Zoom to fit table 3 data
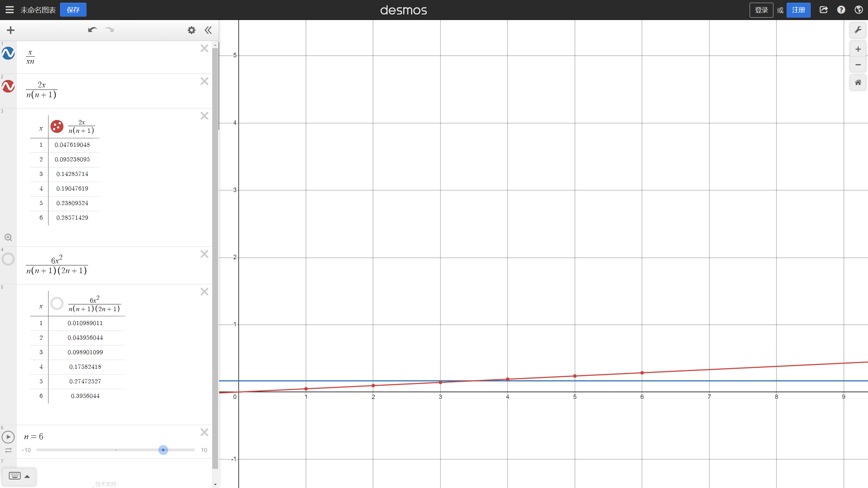This screenshot has width=868, height=488. tap(8, 238)
